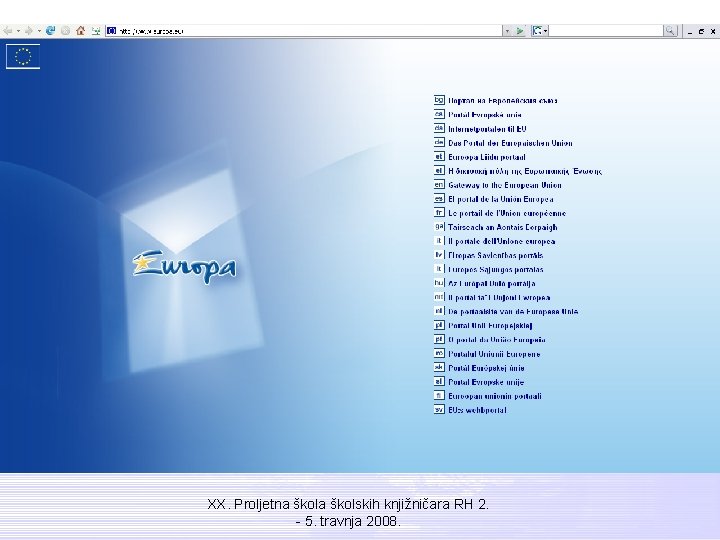Click the 'es' language code box

pos(439,198)
